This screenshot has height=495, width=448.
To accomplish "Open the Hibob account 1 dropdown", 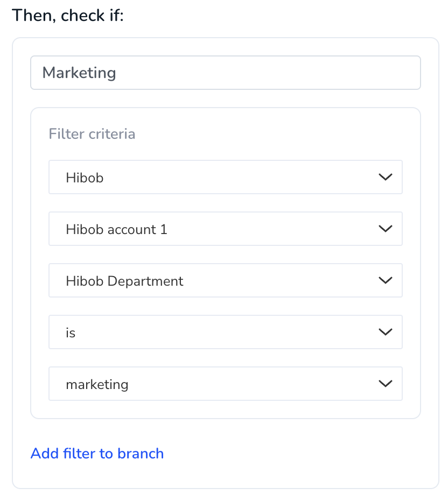I will pyautogui.click(x=225, y=229).
